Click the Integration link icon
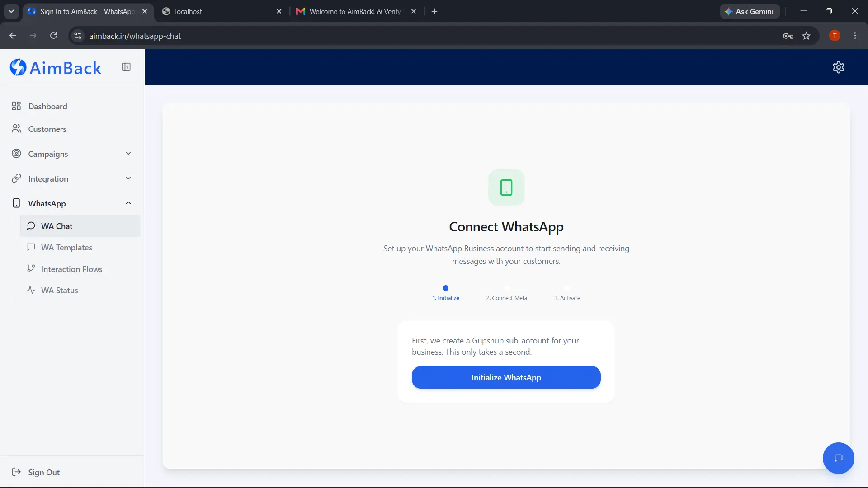Screen dimensions: 868x488 point(16,178)
